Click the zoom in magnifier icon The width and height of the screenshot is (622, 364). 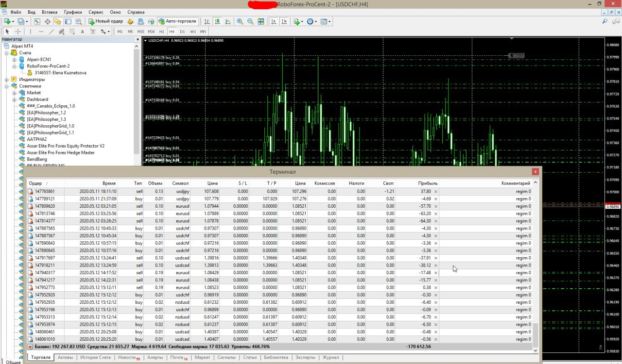coord(240,21)
